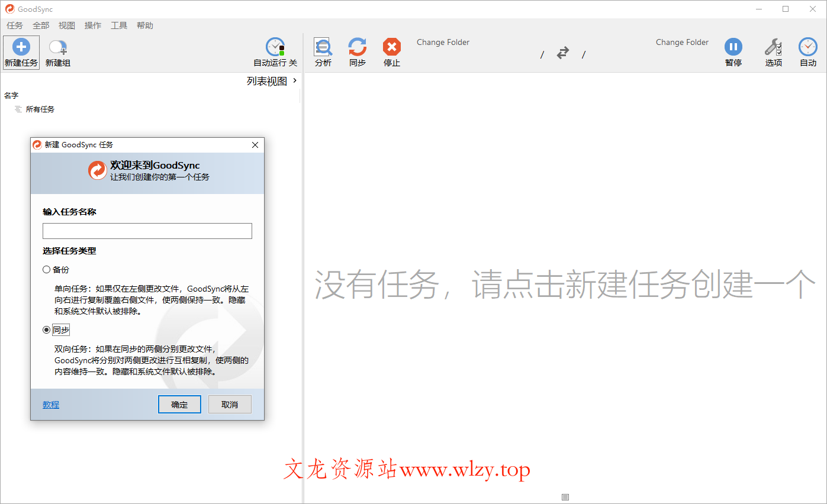Click the 新建组 icon

point(57,51)
